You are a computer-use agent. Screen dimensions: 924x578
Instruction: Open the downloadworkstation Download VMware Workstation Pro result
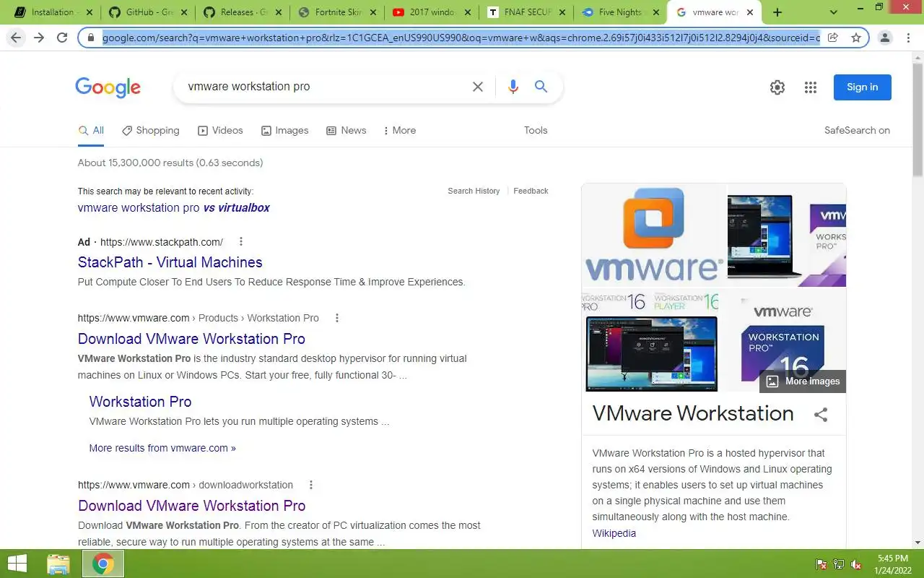[192, 506]
